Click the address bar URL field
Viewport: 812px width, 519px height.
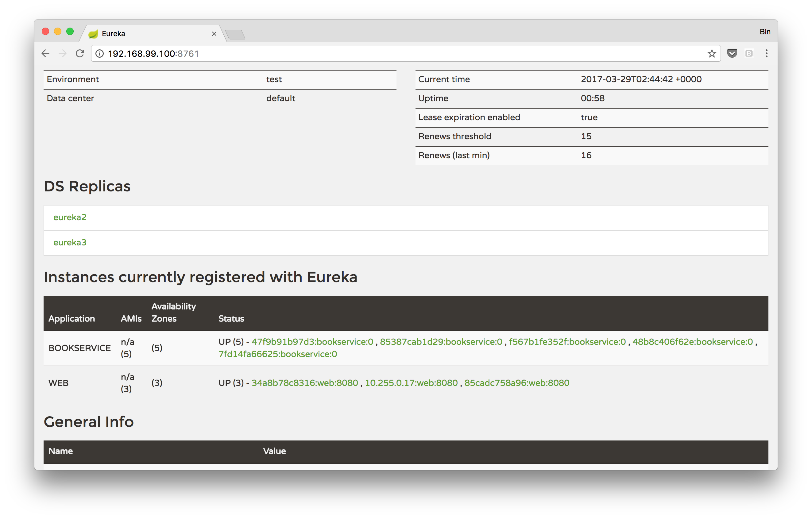click(x=405, y=54)
